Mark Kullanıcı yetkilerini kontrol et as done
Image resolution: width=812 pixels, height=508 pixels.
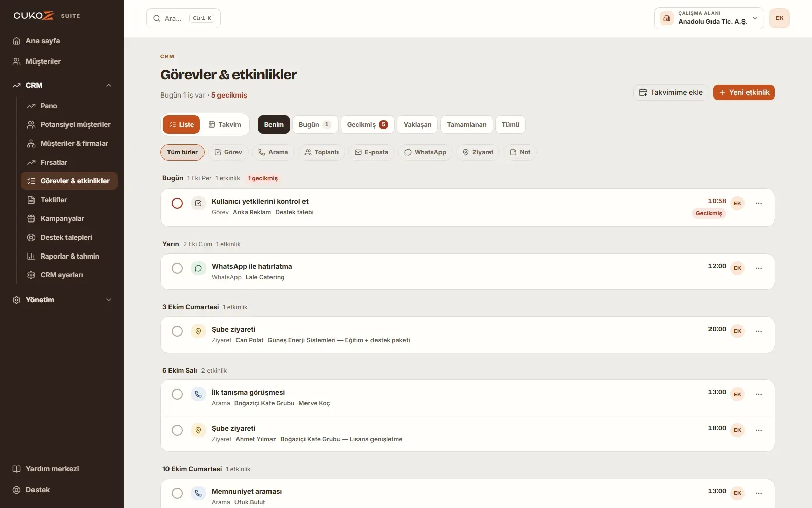point(177,203)
